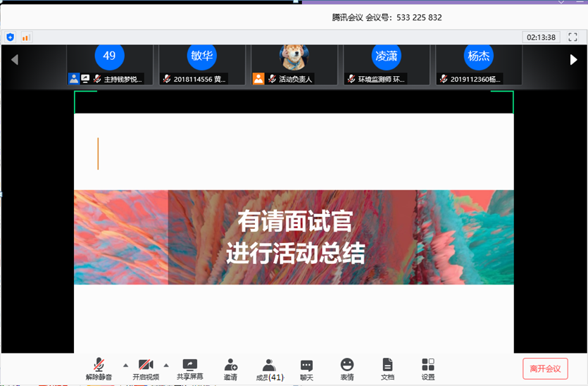
Task: Click the blue security shield icon
Action: (10, 37)
